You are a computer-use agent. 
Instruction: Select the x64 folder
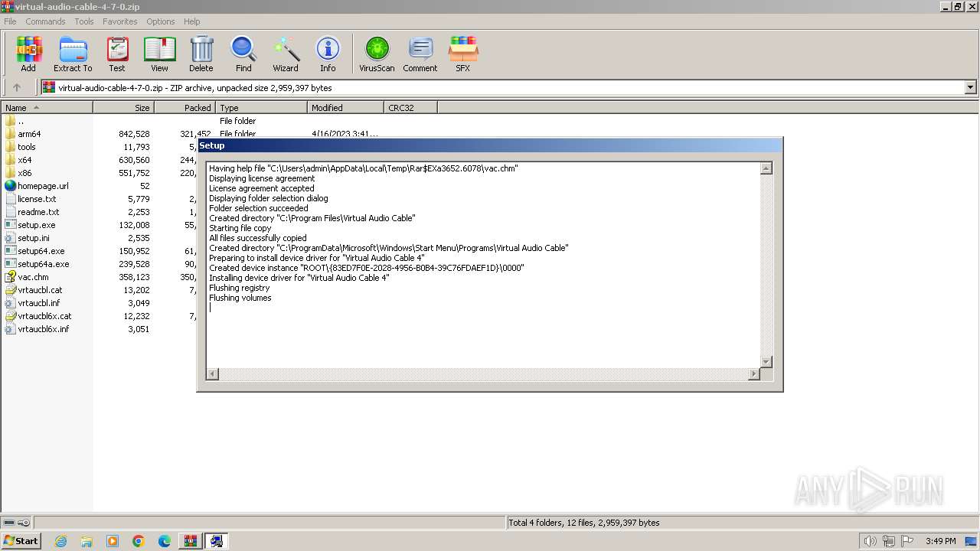tap(24, 160)
